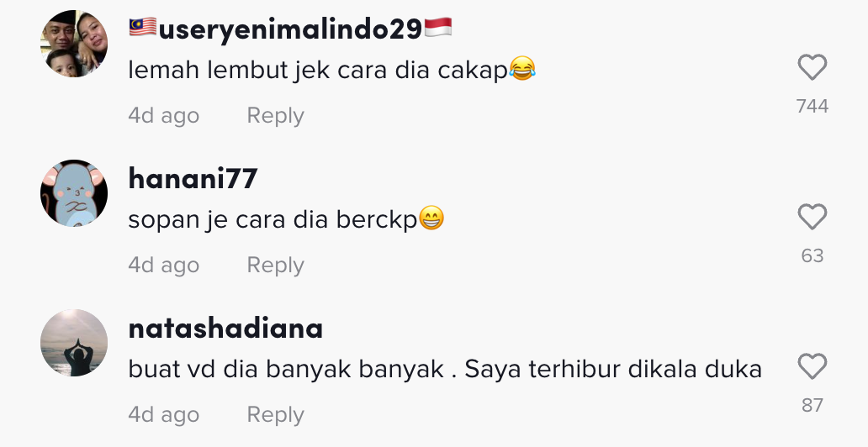Open useryenimalindo29's family profile picture
The image size is (868, 447).
[74, 44]
